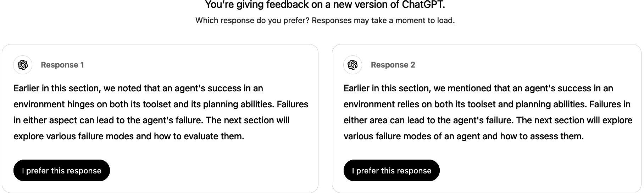Image resolution: width=644 pixels, height=193 pixels.
Task: Click the "Which response do you prefer?" subtitle
Action: click(x=325, y=21)
